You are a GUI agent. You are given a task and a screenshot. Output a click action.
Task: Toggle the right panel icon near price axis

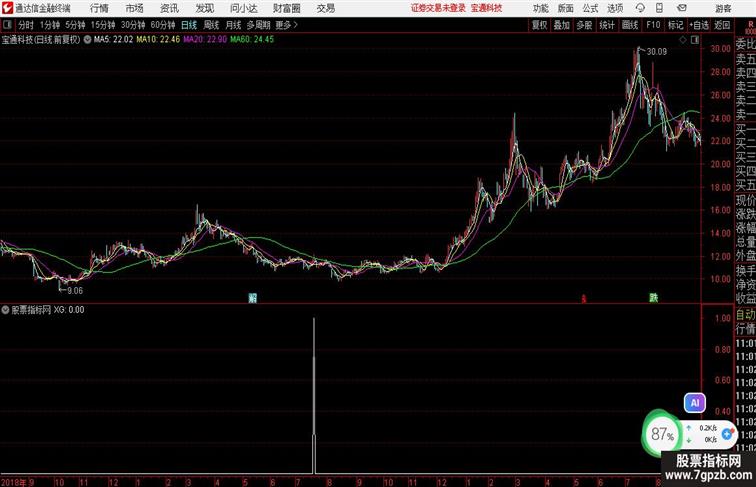pyautogui.click(x=695, y=40)
